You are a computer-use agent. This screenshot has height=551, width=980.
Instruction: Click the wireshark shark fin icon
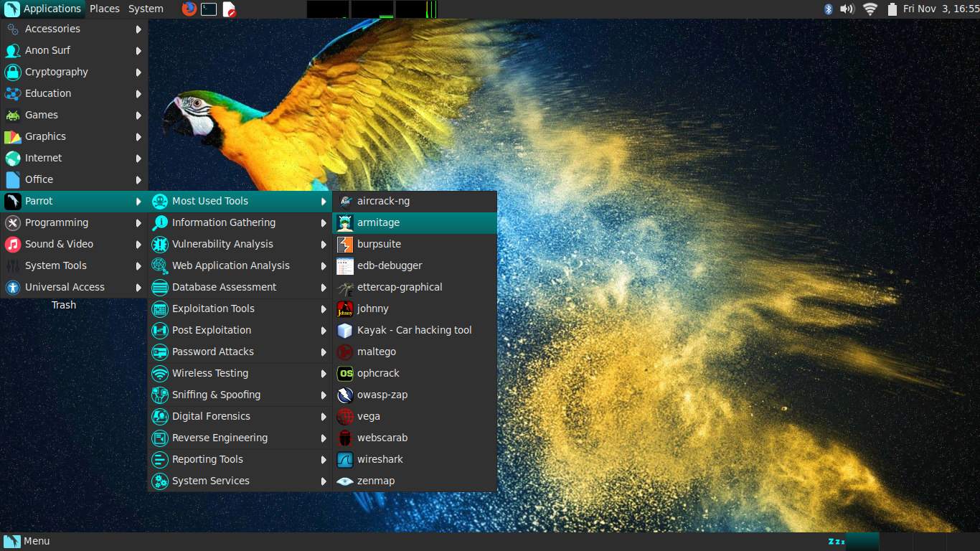(345, 459)
